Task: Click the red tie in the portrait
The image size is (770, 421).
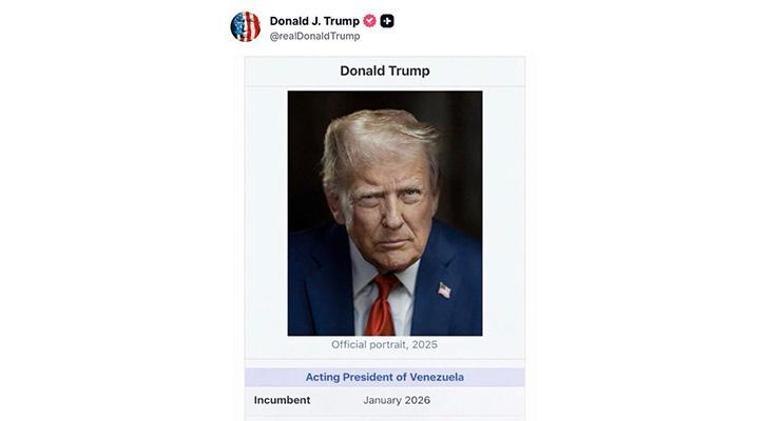Action: (x=382, y=306)
